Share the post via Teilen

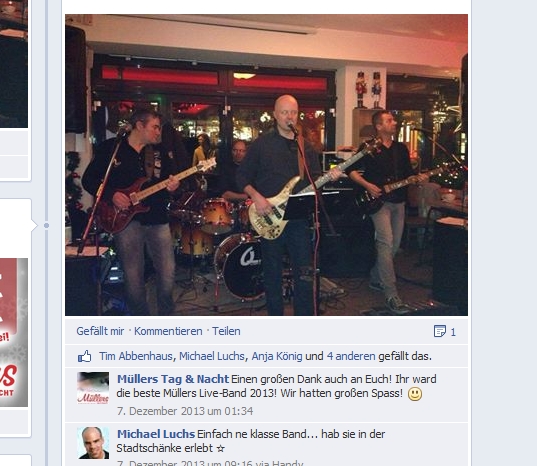tap(226, 331)
